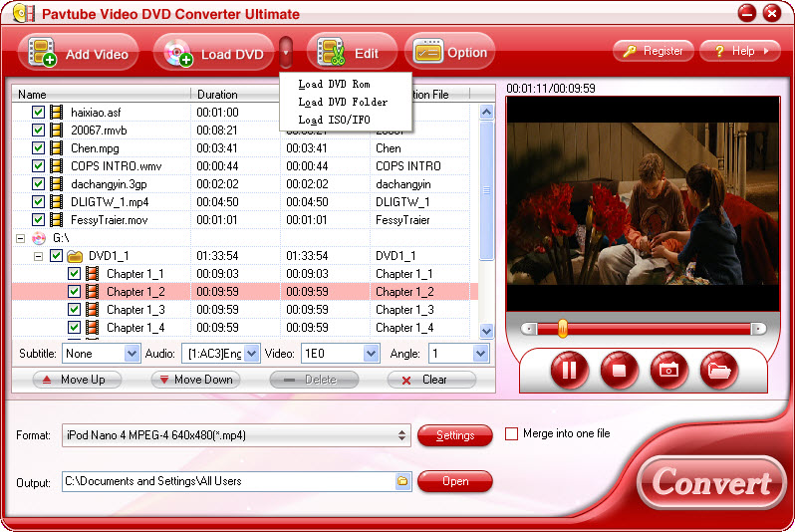Collapse the G:\ drive tree node
This screenshot has height=532, width=795.
[x=20, y=238]
